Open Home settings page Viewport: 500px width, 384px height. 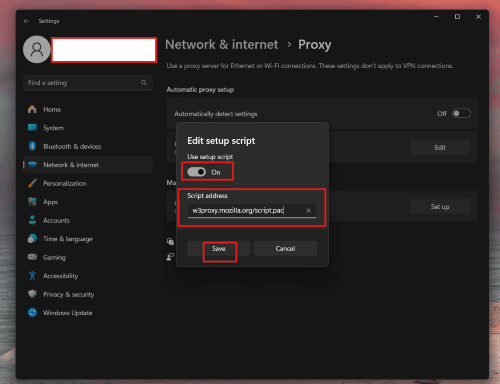[x=88, y=109]
